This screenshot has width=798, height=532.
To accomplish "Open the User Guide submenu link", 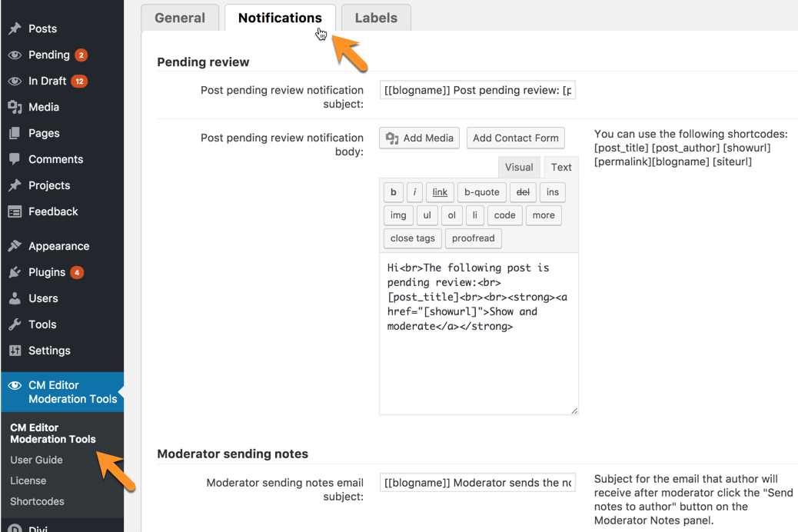I will point(36,460).
